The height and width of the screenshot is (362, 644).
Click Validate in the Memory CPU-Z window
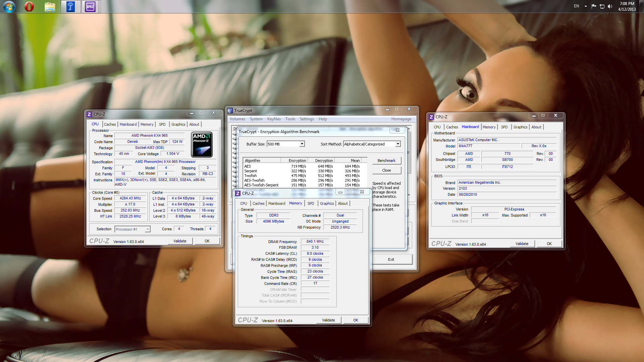tap(328, 320)
